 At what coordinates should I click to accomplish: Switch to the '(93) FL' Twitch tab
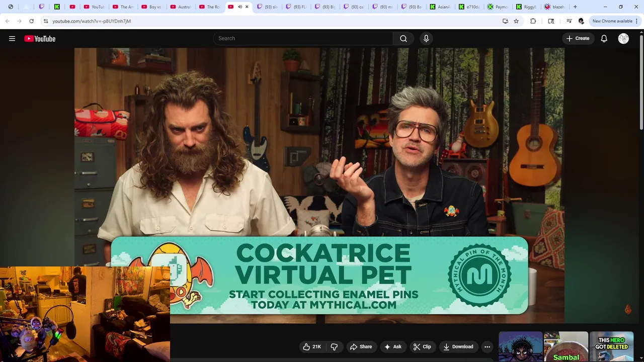tap(297, 7)
